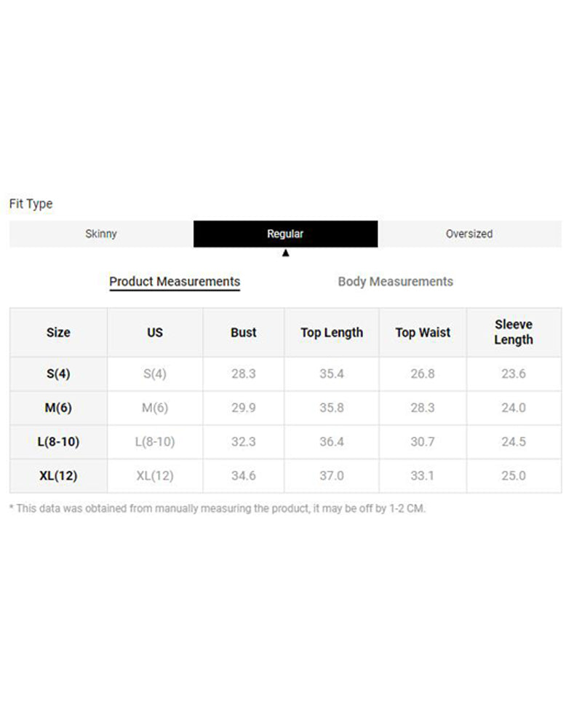The height and width of the screenshot is (728, 582).
Task: Click the Fit Type label
Action: (x=31, y=204)
